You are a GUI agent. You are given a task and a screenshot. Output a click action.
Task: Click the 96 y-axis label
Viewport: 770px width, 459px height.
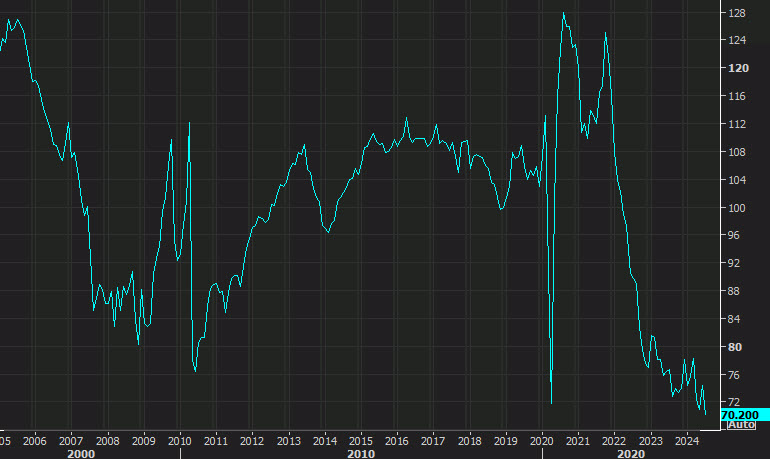click(734, 236)
